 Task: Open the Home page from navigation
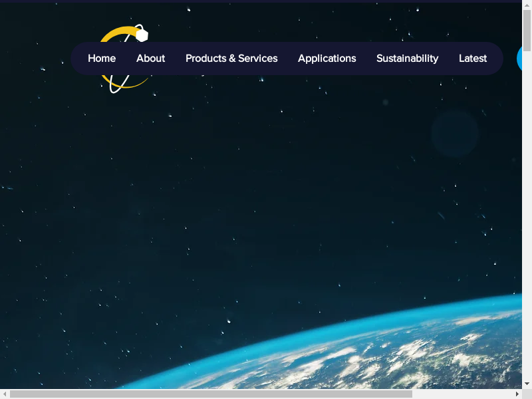[102, 59]
